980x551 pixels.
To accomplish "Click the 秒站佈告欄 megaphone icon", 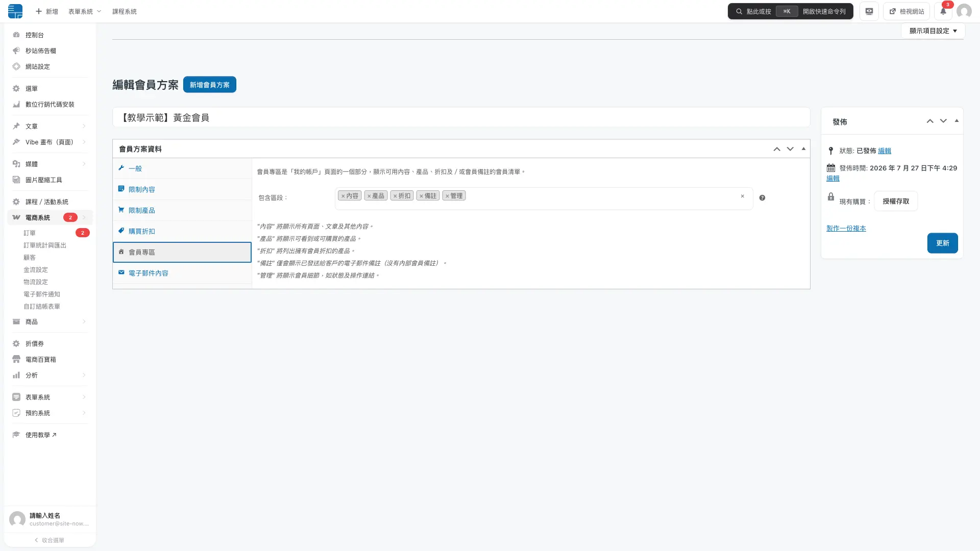I will pos(16,51).
